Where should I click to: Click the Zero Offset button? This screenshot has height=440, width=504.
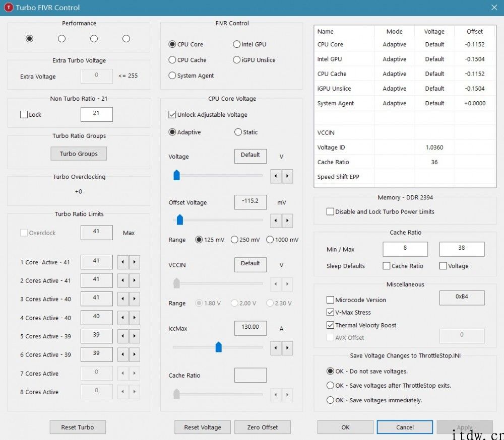pos(263,427)
